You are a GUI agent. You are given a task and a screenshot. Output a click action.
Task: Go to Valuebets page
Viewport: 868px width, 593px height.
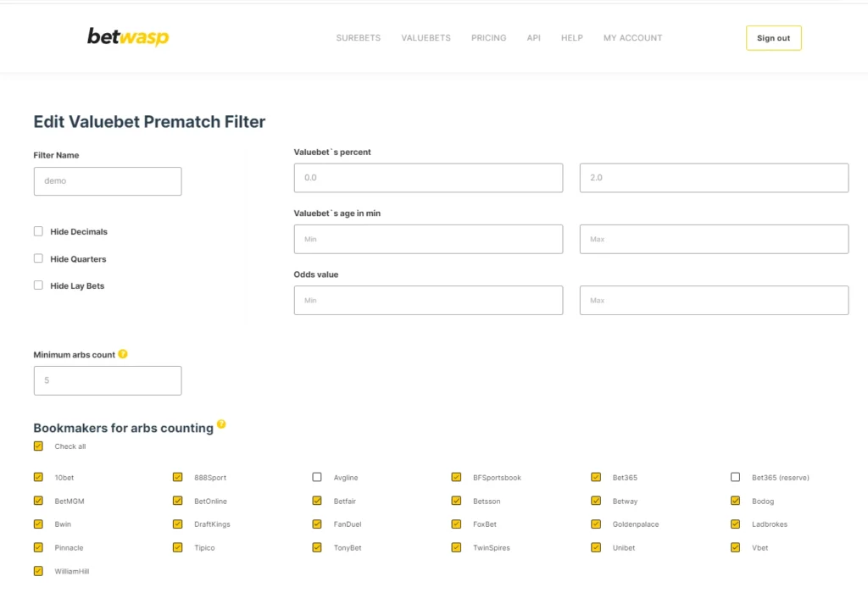tap(426, 37)
